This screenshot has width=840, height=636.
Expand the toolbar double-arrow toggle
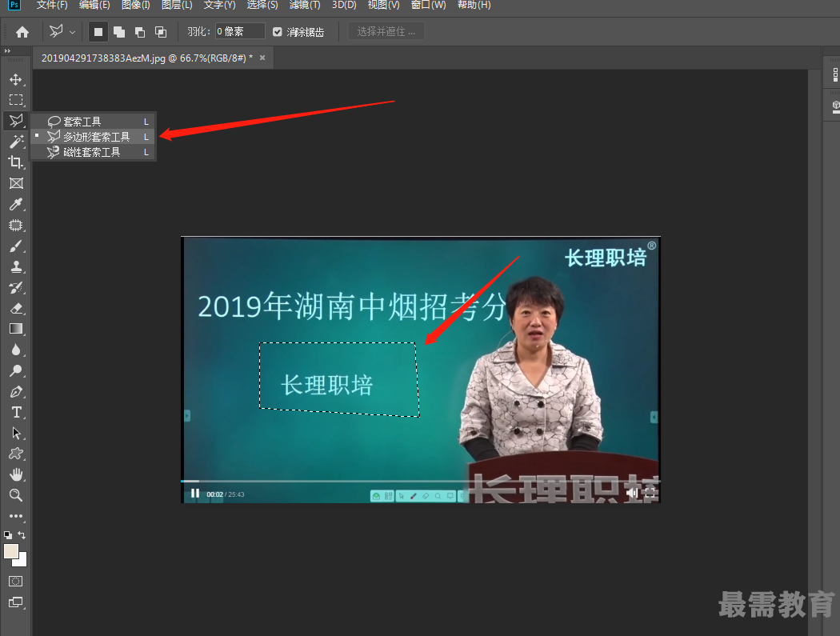pyautogui.click(x=7, y=51)
